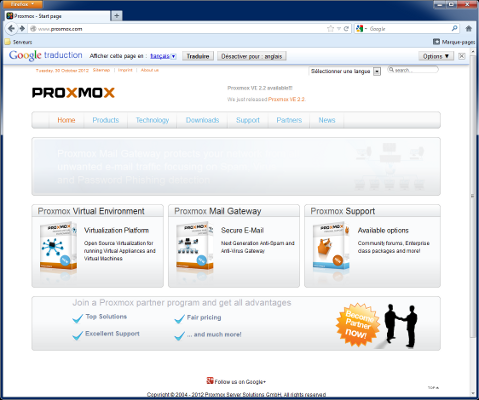
Task: Click Follow us on Google+ link
Action: tap(240, 382)
